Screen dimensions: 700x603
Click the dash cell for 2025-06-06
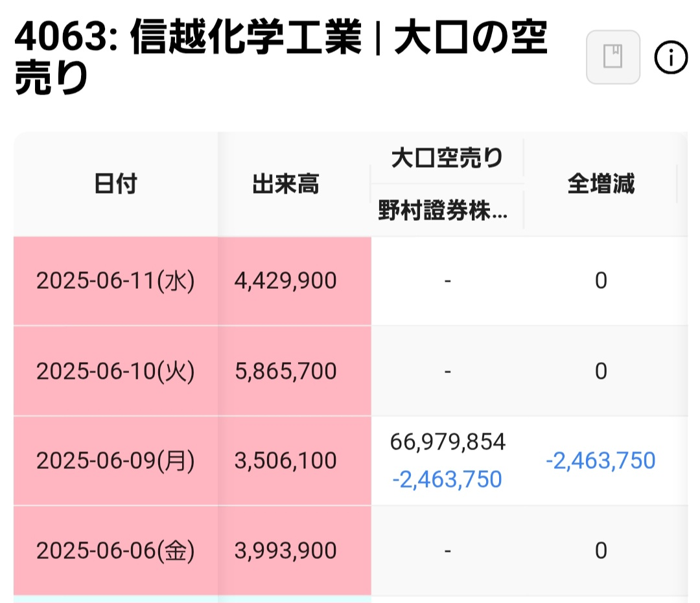point(447,550)
